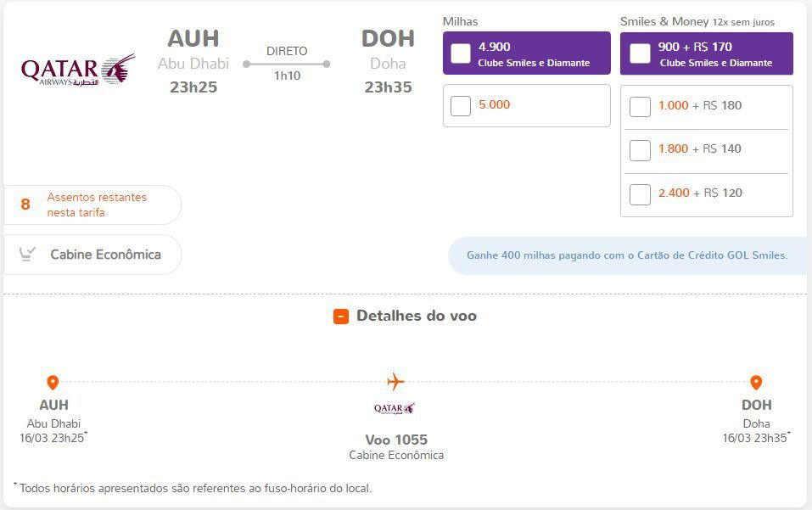Screen dimensions: 812x510
Task: Click the 8 Assentos restantes nesta tarifa badge
Action: (92, 205)
